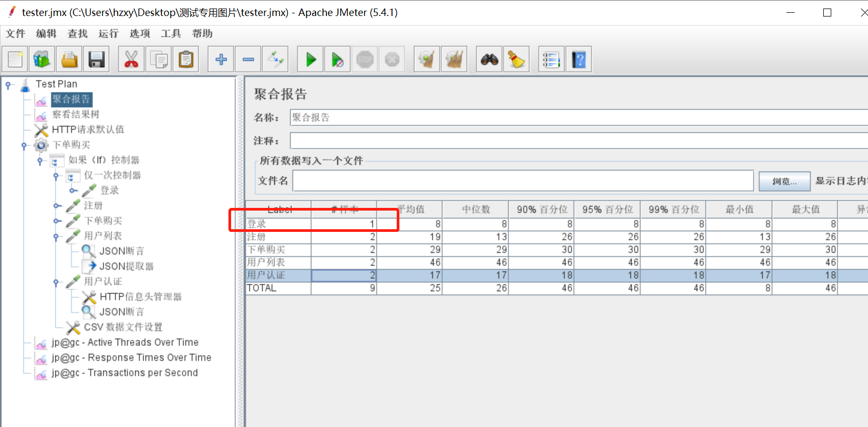This screenshot has height=427, width=868.
Task: Open the 文件 menu
Action: click(x=15, y=34)
